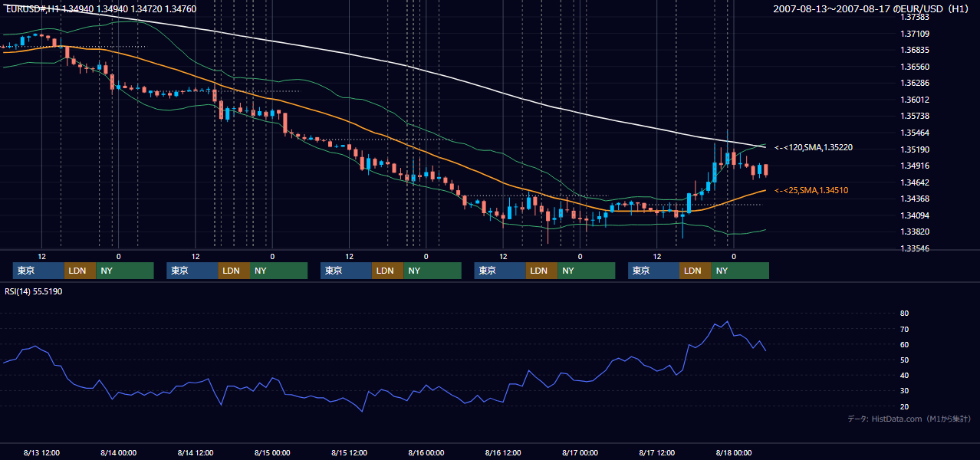Click price axis value 1.35464
The width and height of the screenshot is (980, 460).
(x=915, y=133)
